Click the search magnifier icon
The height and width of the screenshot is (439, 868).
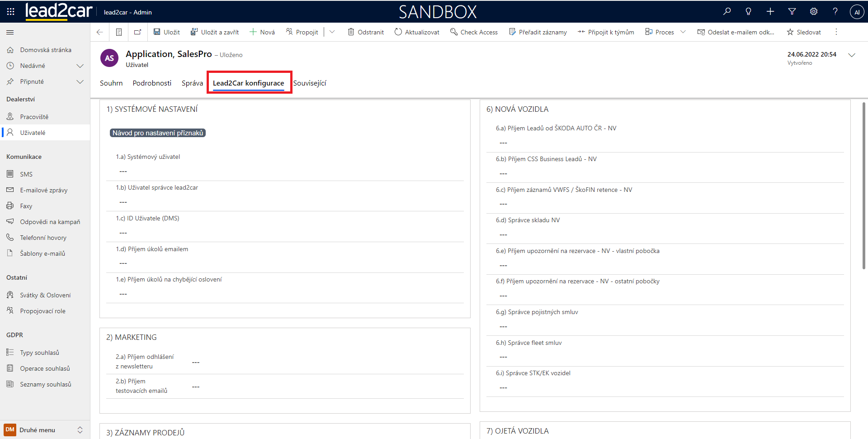(x=727, y=12)
